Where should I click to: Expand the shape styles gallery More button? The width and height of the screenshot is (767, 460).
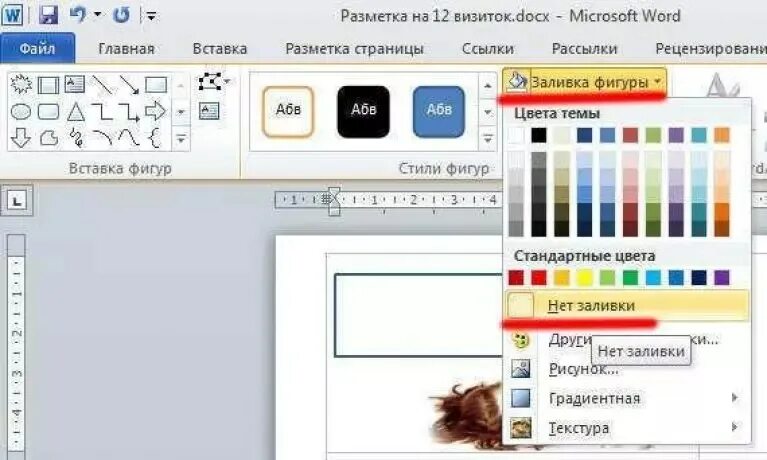488,138
